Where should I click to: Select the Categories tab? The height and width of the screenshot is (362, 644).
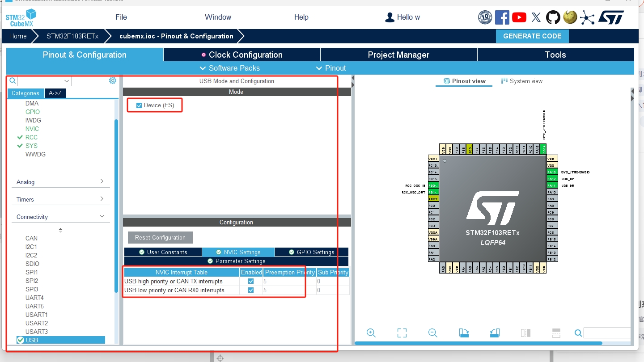coord(25,93)
